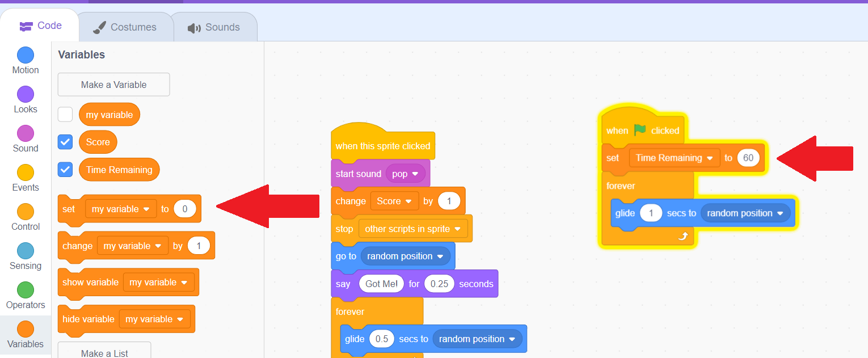The height and width of the screenshot is (358, 868).
Task: Click forever label below say block
Action: tap(350, 311)
